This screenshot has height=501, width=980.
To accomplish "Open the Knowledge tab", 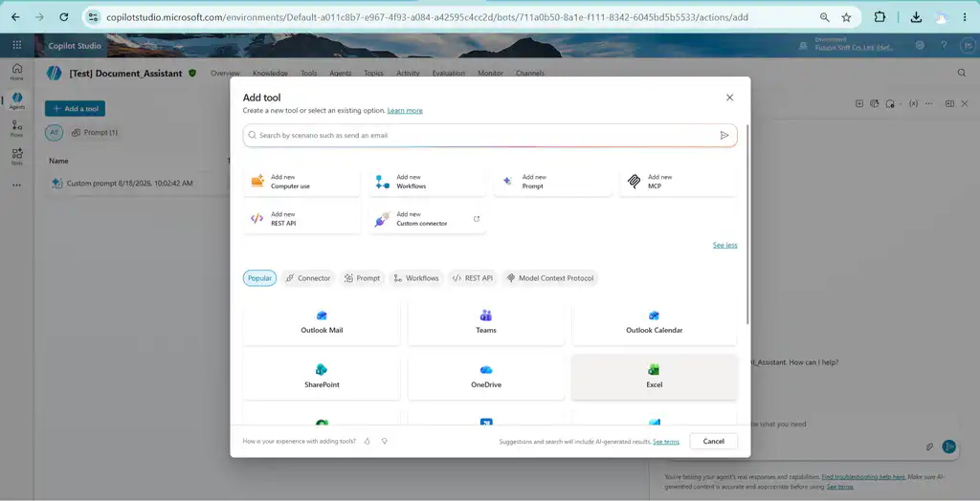I will coord(270,73).
